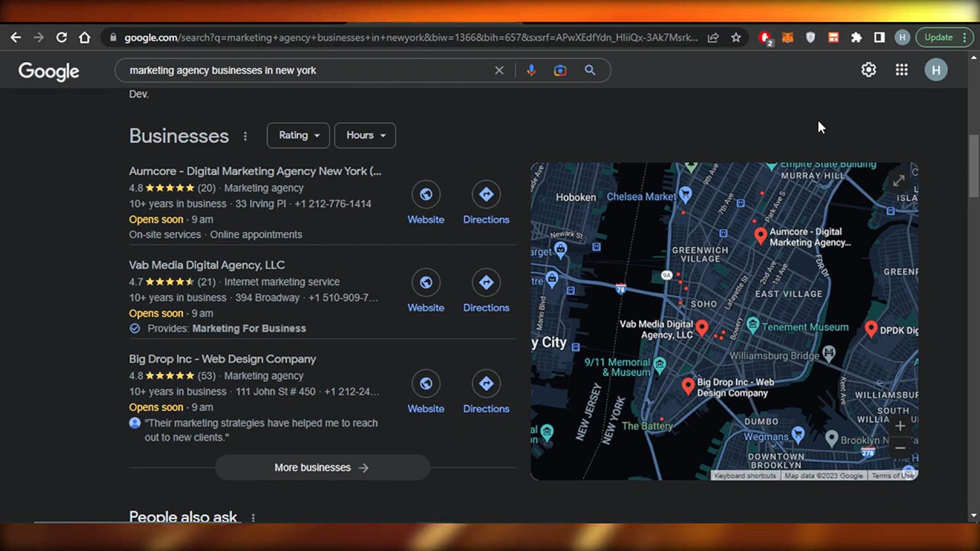Click the 9/11 Memorial & Museum map marker
Image resolution: width=980 pixels, height=551 pixels.
point(659,365)
